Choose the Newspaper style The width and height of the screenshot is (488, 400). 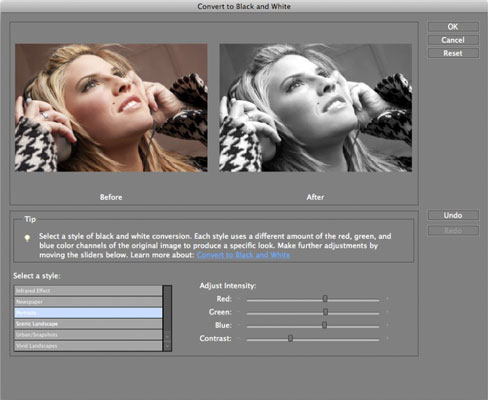tap(88, 302)
